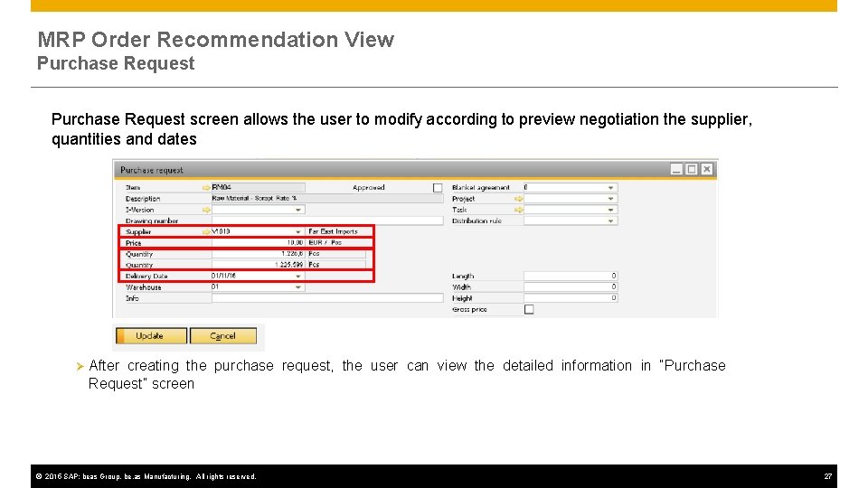Click the Length value field
This screenshot has height=488, width=868.
tap(571, 277)
